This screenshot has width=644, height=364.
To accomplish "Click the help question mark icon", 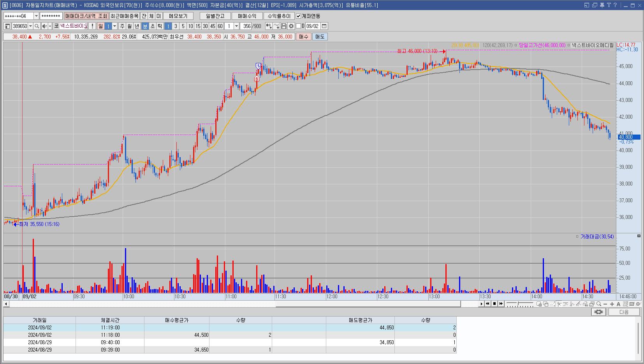I will 615,5.
